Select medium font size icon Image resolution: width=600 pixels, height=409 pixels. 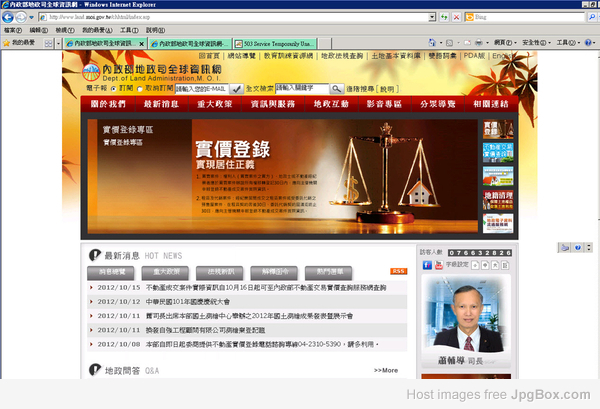tap(485, 265)
